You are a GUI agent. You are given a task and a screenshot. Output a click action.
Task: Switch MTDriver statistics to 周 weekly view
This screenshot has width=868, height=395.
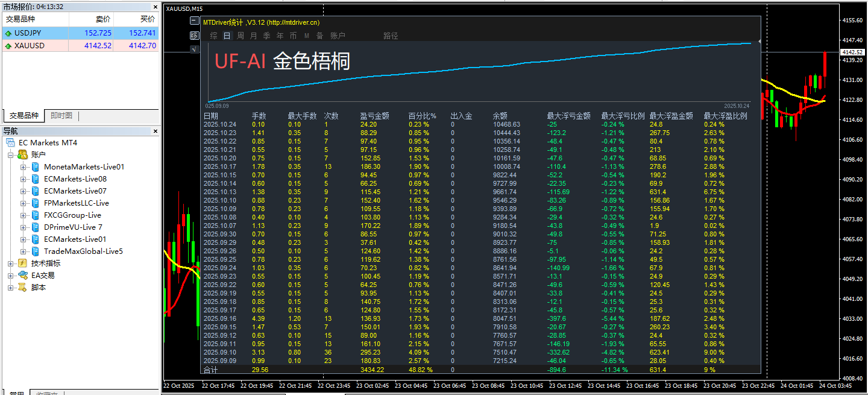[239, 35]
